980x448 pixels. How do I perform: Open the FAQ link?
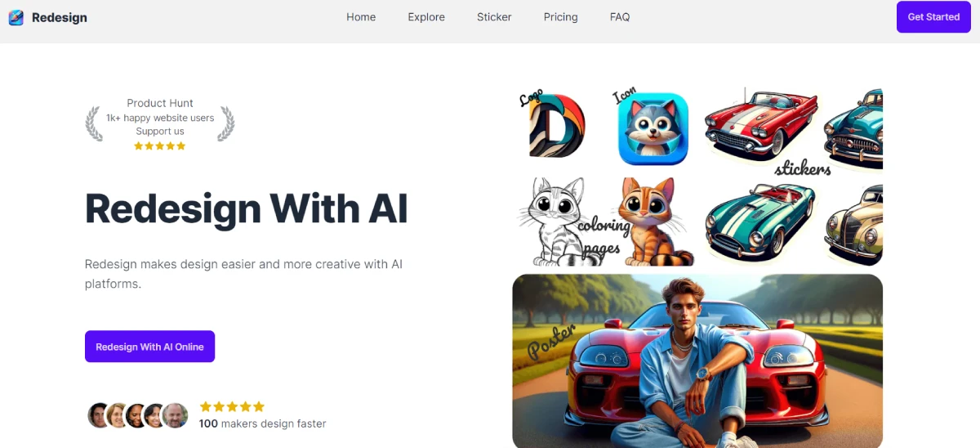(x=620, y=17)
